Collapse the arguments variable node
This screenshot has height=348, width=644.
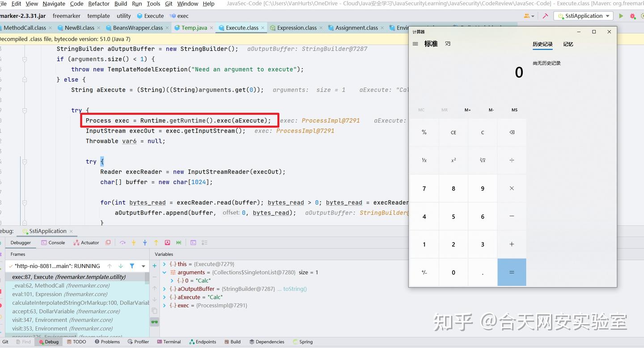coord(164,272)
